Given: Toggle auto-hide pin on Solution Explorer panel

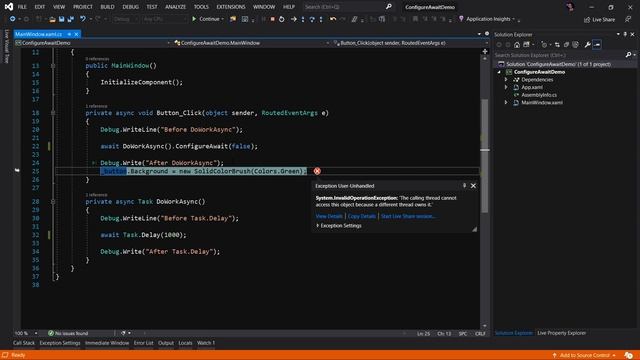Looking at the screenshot, I should point(625,35).
